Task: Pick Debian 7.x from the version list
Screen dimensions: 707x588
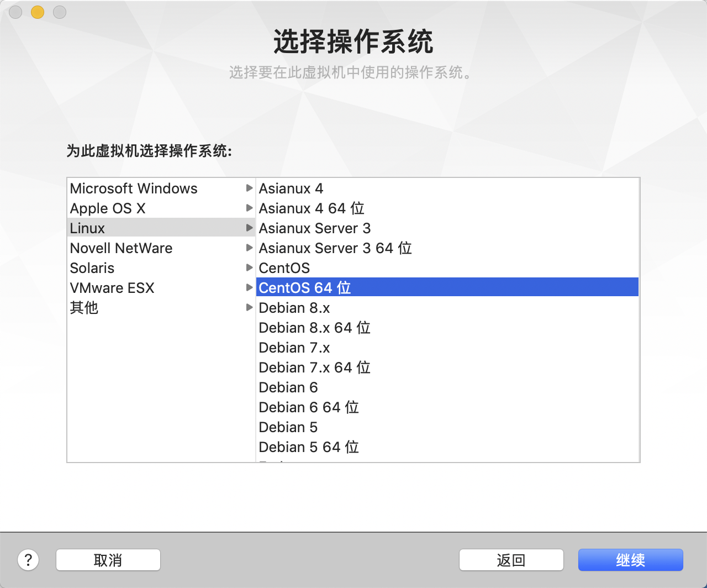Action: pyautogui.click(x=294, y=348)
